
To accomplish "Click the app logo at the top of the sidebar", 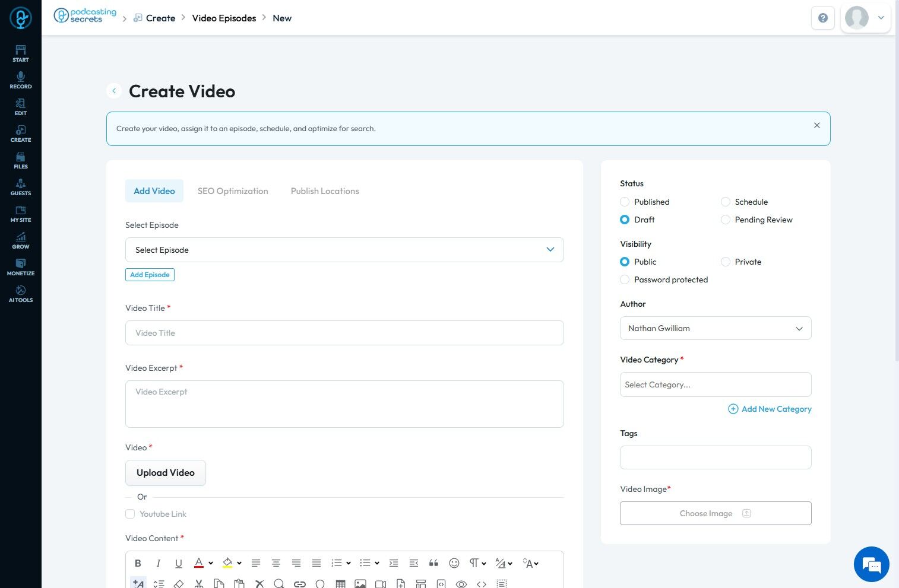I will [x=21, y=18].
